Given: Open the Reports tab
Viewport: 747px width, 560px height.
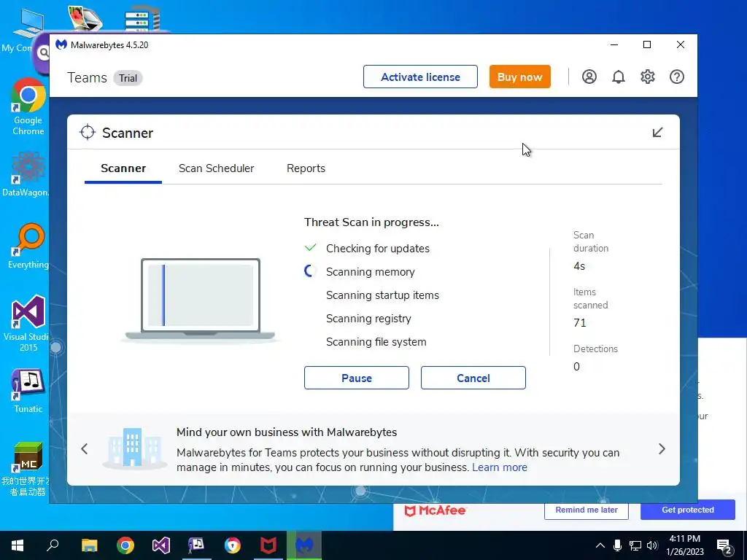Looking at the screenshot, I should point(306,168).
